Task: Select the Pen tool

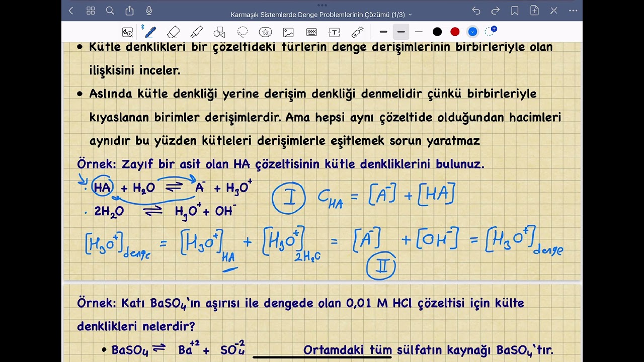Action: coord(149,32)
